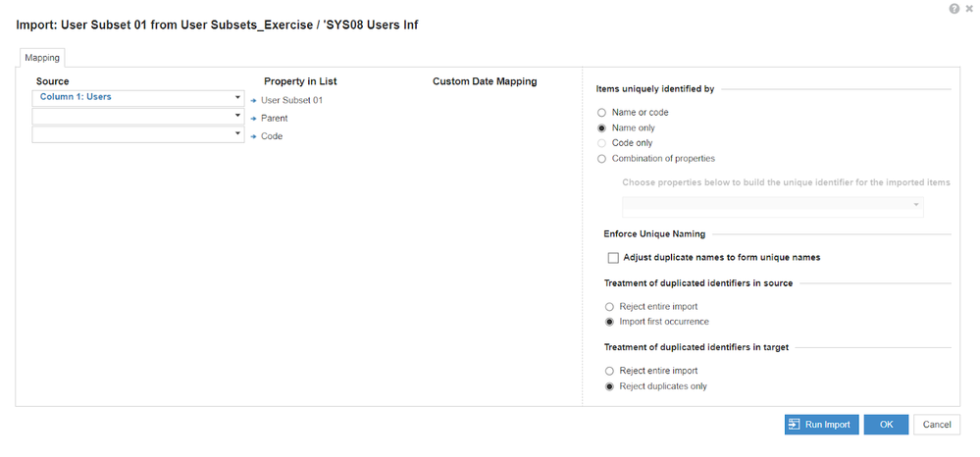Cancel the import dialog
980x457 pixels.
tap(936, 425)
